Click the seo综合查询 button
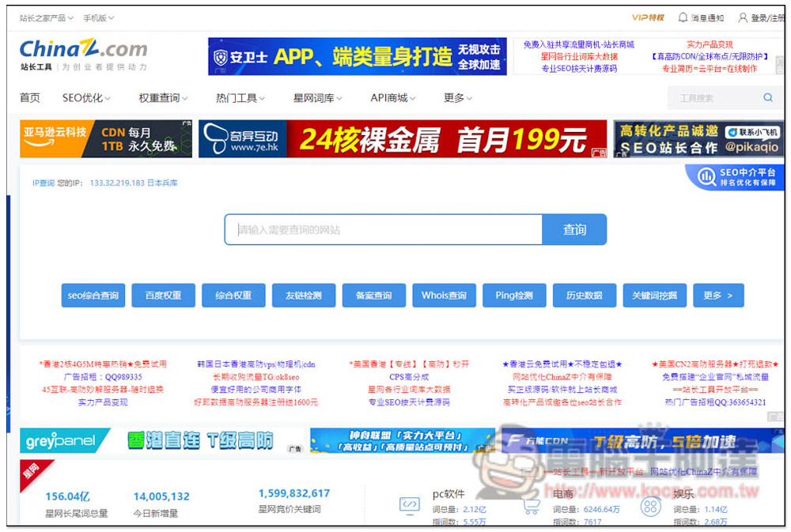 point(93,296)
